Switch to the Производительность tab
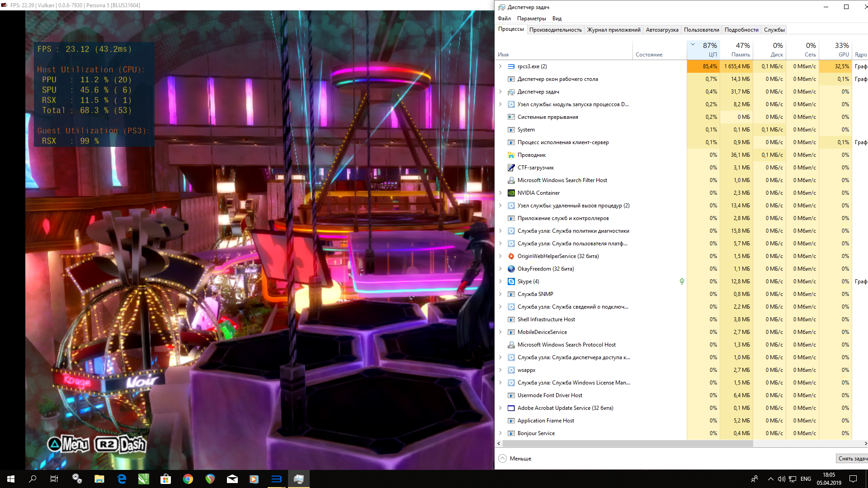This screenshot has width=868, height=488. pos(555,30)
